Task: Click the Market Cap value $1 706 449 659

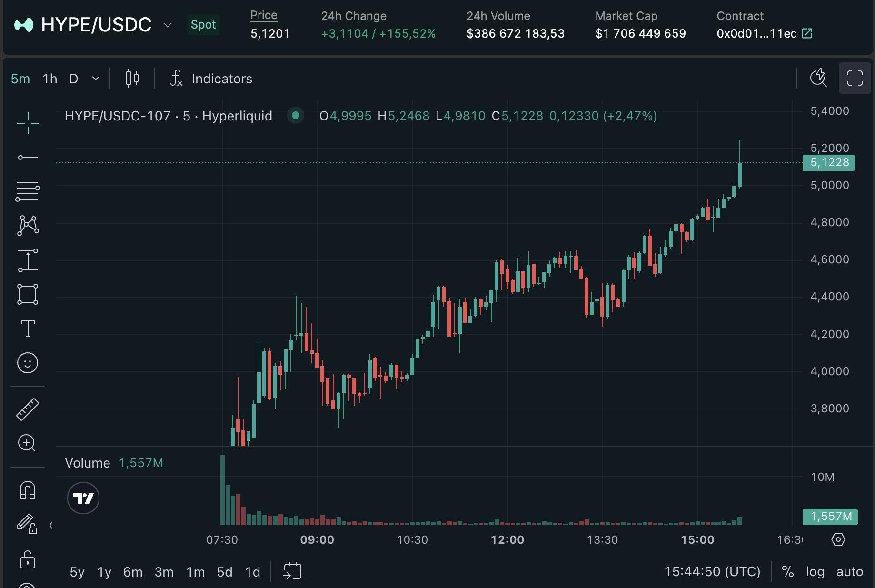Action: tap(641, 33)
